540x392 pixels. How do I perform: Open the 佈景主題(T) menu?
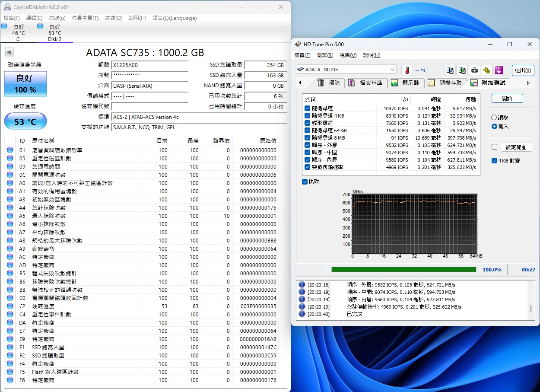[85, 18]
